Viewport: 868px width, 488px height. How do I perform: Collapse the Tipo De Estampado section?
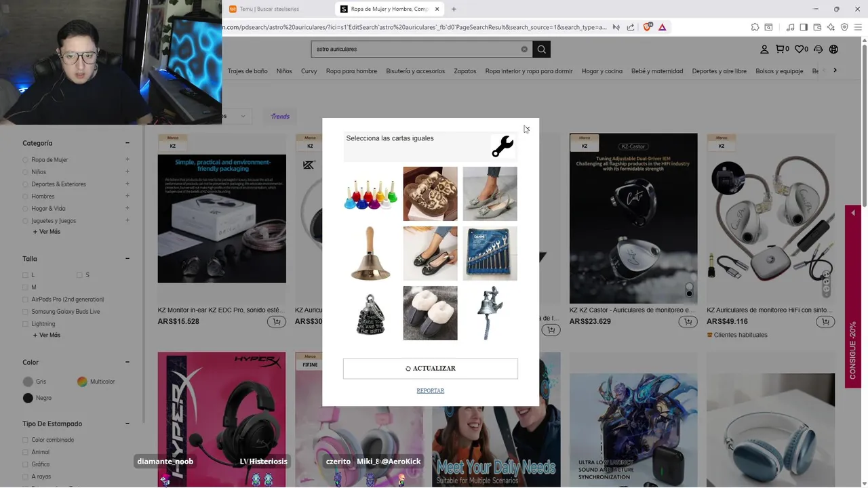point(127,424)
